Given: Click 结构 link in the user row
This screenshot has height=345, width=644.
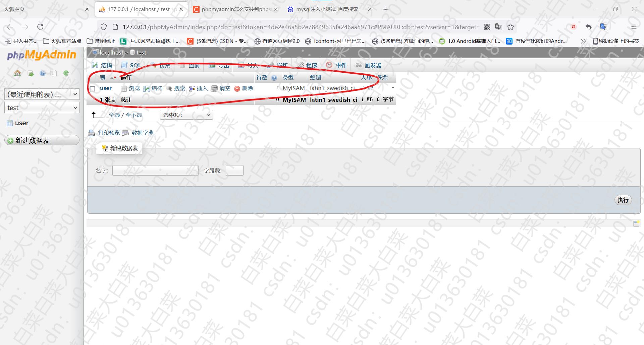Looking at the screenshot, I should pos(153,88).
